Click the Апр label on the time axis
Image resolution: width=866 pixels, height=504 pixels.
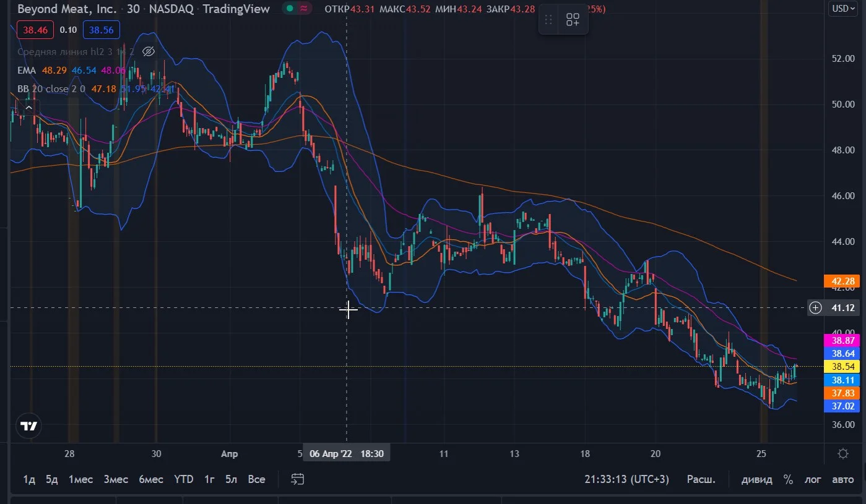point(229,454)
